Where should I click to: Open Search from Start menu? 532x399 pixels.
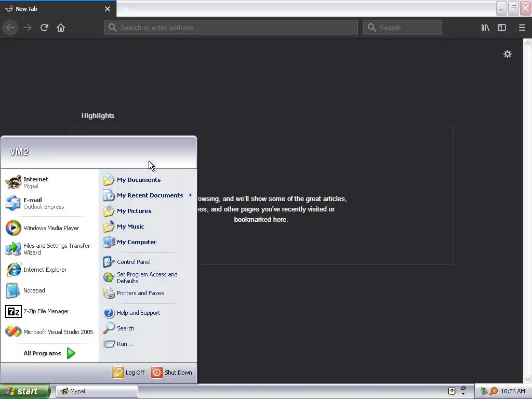click(x=148, y=328)
